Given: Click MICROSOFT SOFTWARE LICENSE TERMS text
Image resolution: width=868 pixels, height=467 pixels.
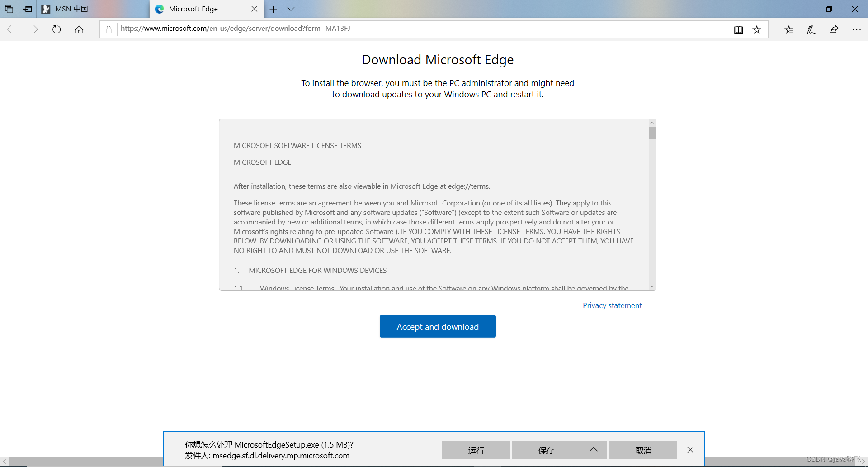Looking at the screenshot, I should point(297,146).
